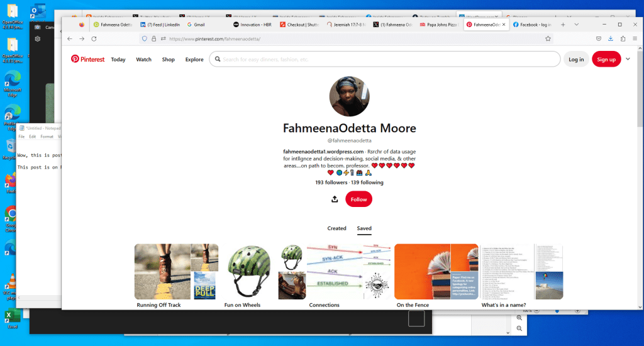The height and width of the screenshot is (346, 644).
Task: Open the fahmeenaodetta1.wordpress.com link
Action: click(323, 152)
